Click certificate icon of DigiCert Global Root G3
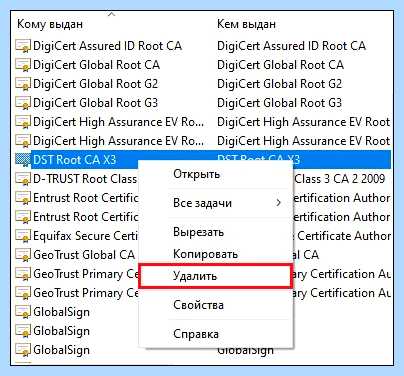The image size is (404, 376). (23, 103)
